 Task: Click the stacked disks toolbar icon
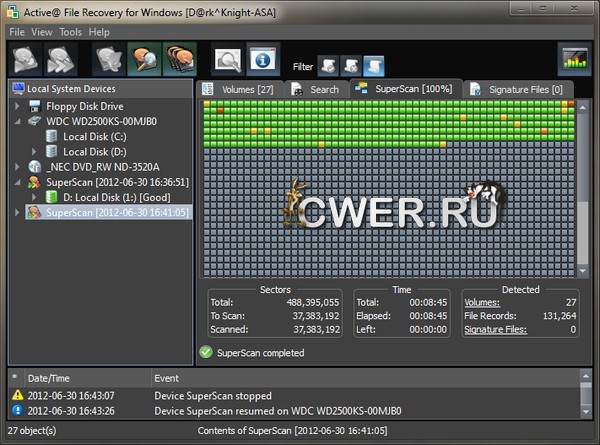pos(179,61)
